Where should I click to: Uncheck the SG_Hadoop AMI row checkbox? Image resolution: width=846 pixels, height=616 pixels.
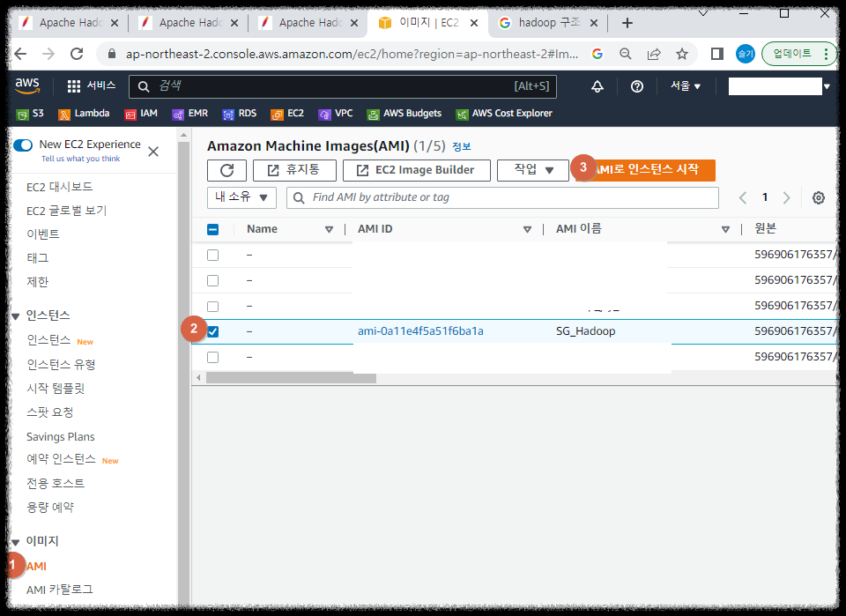[x=213, y=331]
